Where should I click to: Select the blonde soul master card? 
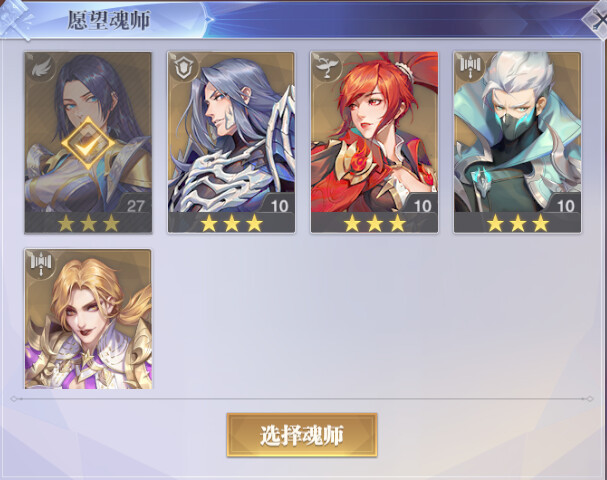click(x=88, y=319)
